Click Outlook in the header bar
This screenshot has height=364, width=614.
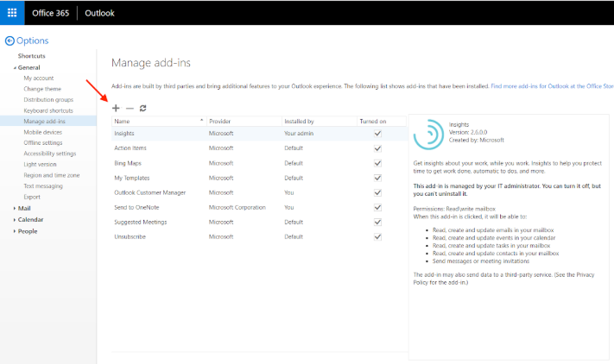coord(99,13)
